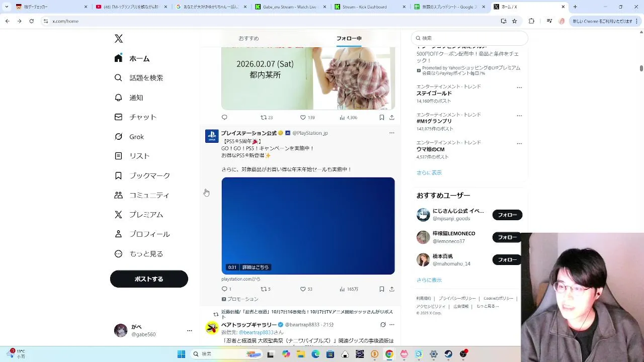The image size is (644, 362).
Task: Repost the PlayStation post with 5 reposts
Action: click(x=265, y=289)
